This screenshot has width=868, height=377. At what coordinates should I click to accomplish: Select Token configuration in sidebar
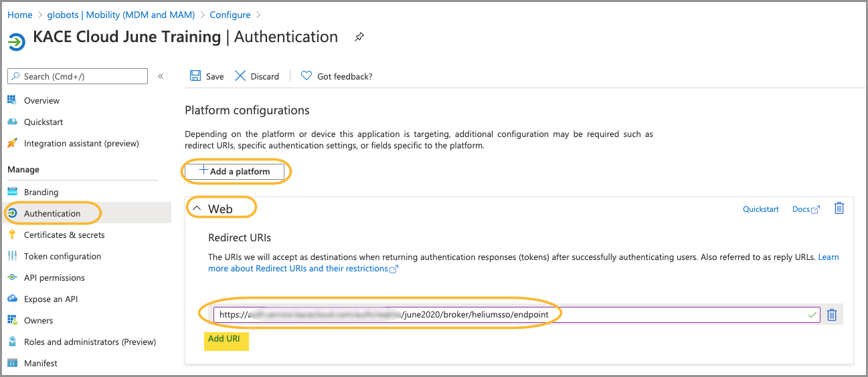click(62, 256)
